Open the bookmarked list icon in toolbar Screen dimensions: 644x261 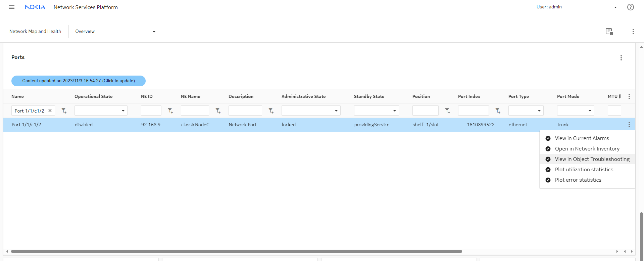pos(609,32)
